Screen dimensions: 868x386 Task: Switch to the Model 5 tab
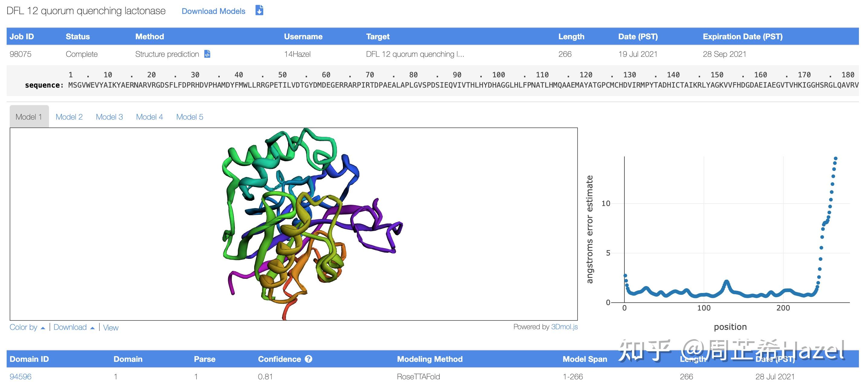(x=190, y=117)
